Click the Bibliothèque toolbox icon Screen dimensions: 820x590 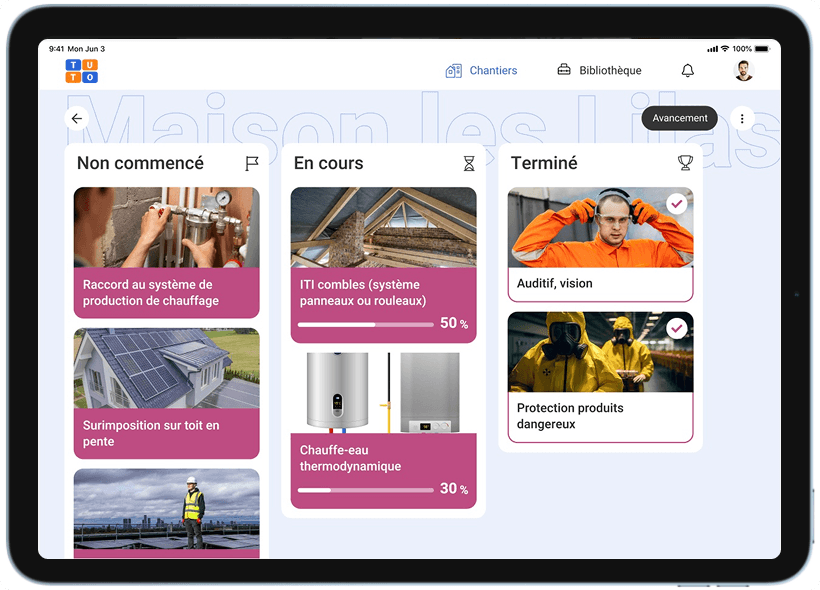[x=564, y=69]
